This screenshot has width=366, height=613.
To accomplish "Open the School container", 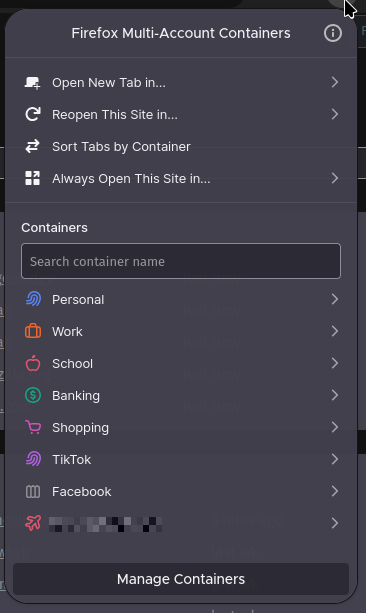I will pos(181,363).
